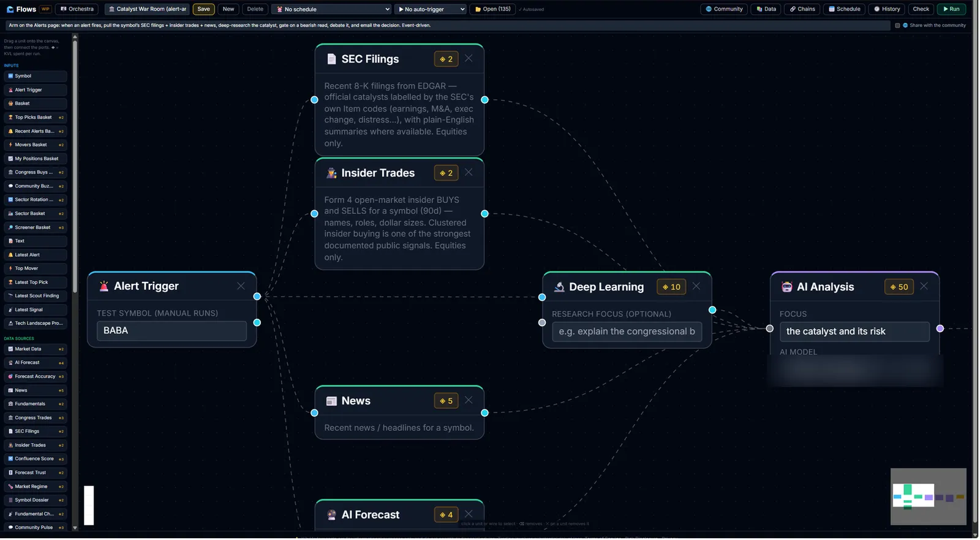Open the Chains tab

point(802,9)
